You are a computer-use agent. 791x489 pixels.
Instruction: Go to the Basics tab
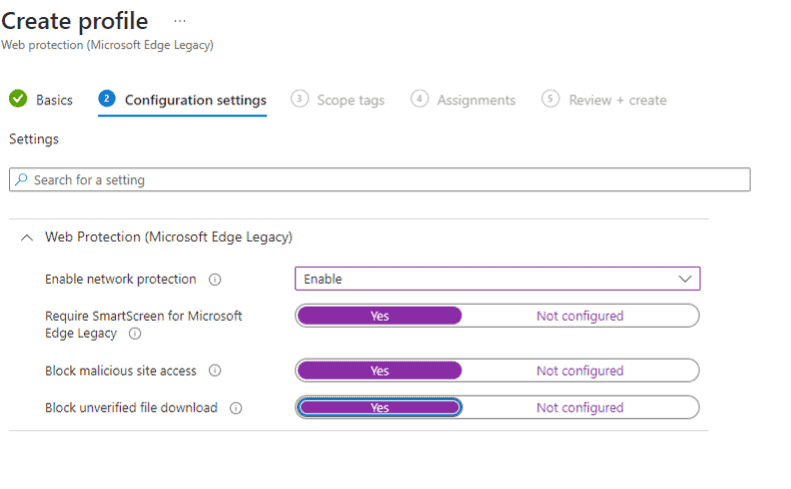(54, 100)
